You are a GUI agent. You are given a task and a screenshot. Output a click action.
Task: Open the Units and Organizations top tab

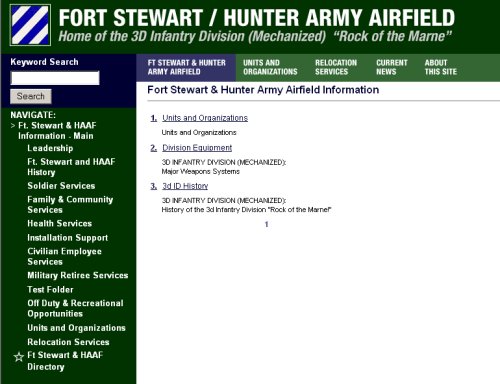point(270,67)
